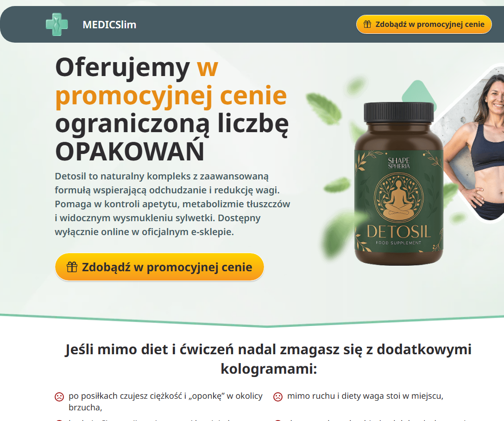Image resolution: width=504 pixels, height=421 pixels.
Task: Click the orange 'promocyjnej cenie' headline text
Action: pos(171,95)
